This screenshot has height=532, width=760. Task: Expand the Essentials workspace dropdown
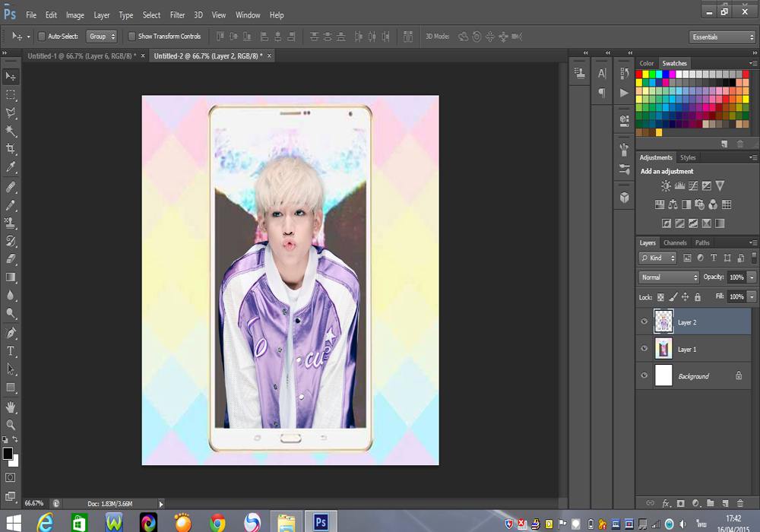722,36
